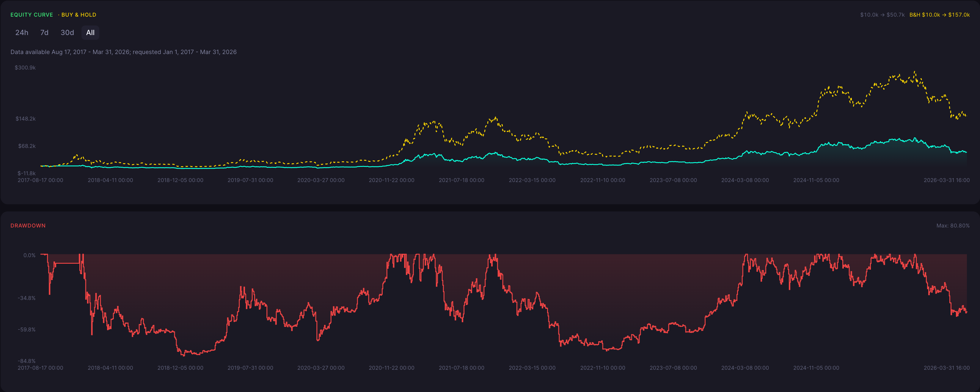This screenshot has width=980, height=392.
Task: Click drawdown chart date 2022-03-15 00:00
Action: click(532, 368)
